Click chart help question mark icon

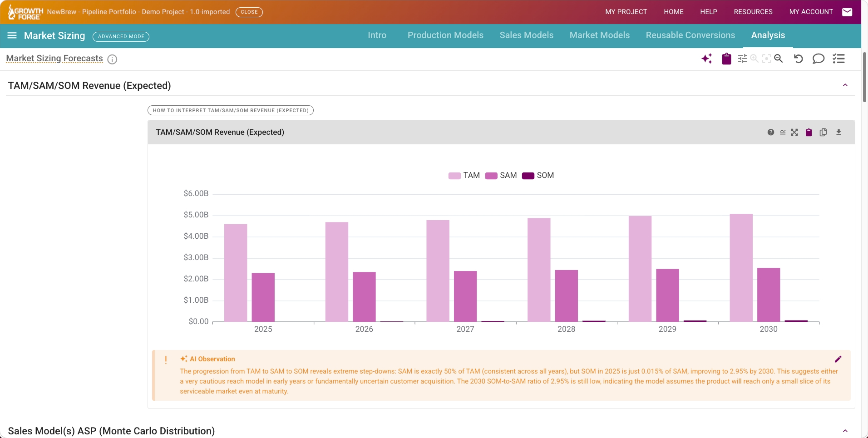click(x=771, y=132)
